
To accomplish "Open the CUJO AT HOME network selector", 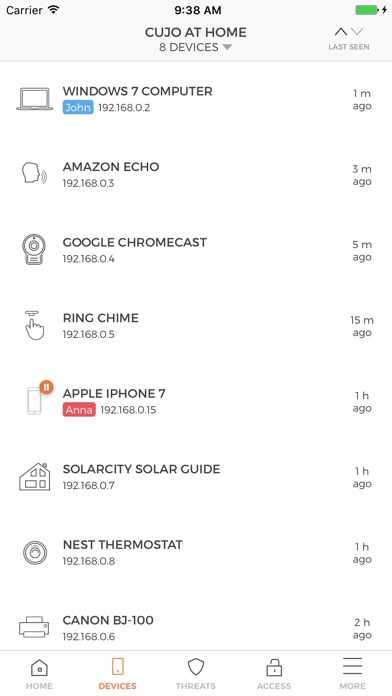I will coord(196,32).
